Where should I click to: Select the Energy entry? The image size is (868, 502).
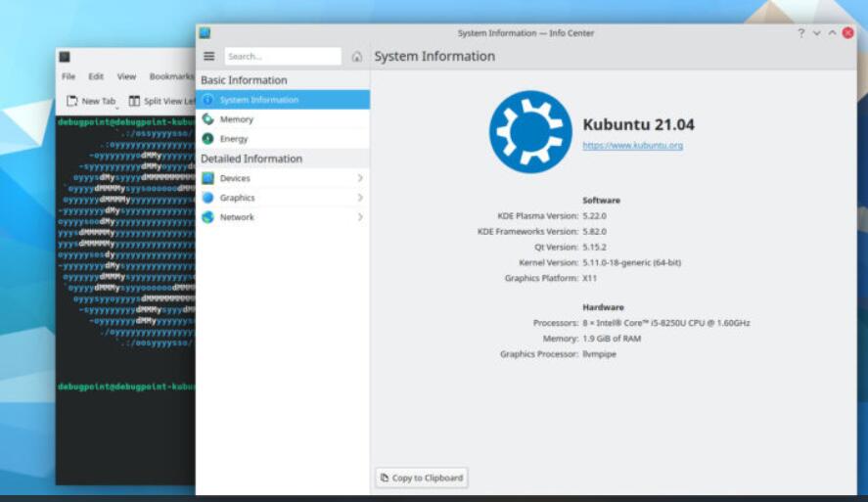point(283,138)
